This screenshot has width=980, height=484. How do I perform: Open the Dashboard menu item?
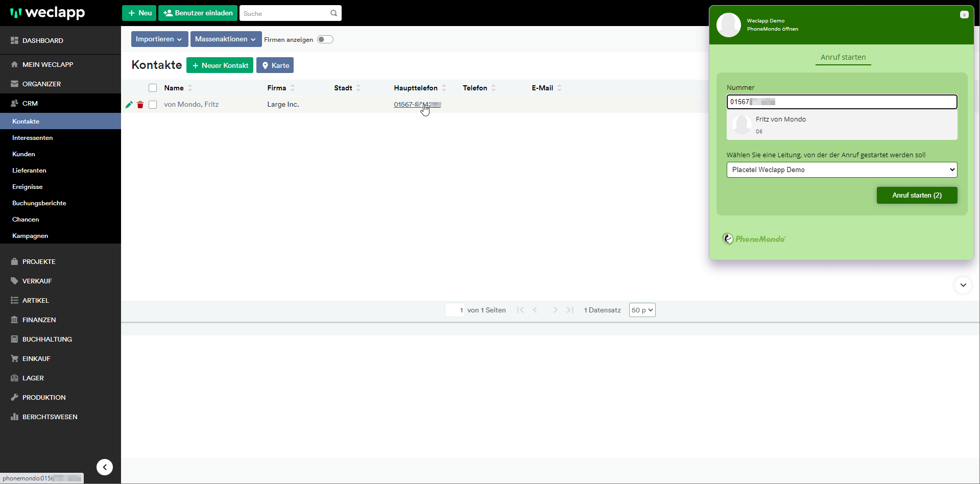pos(43,40)
